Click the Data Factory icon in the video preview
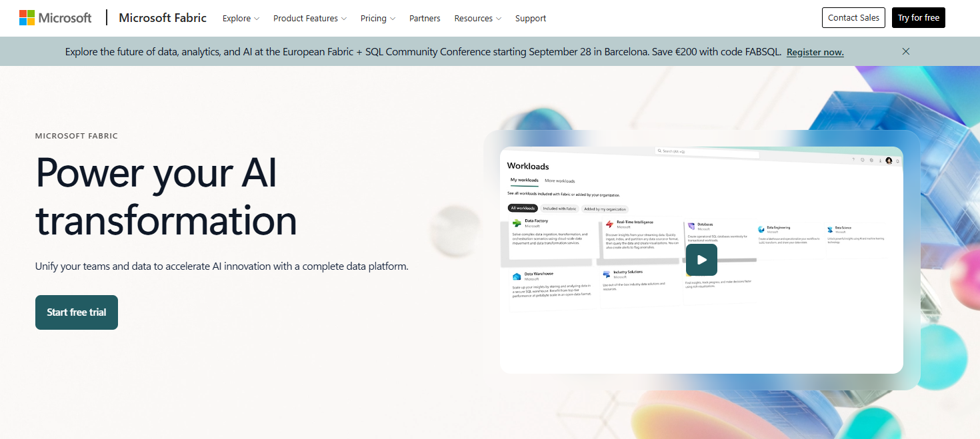980x439 pixels. click(x=517, y=223)
